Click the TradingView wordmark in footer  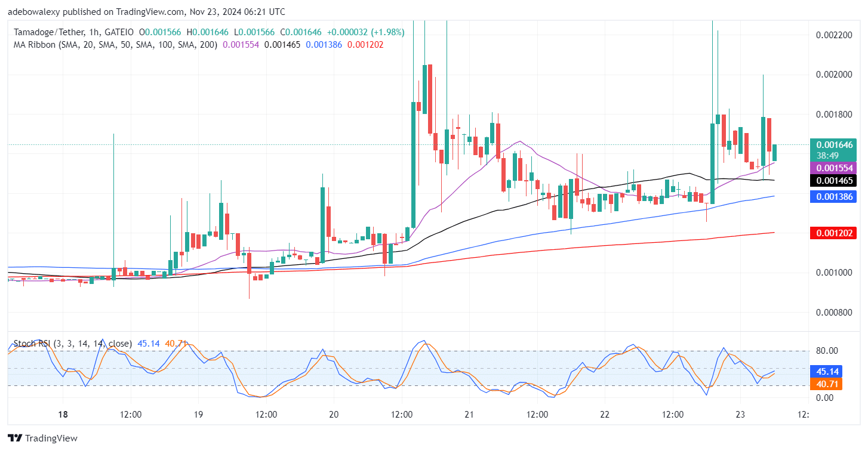51,438
